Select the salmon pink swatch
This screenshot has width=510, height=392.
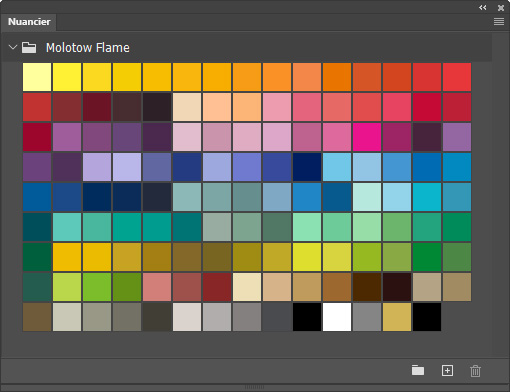(x=157, y=287)
